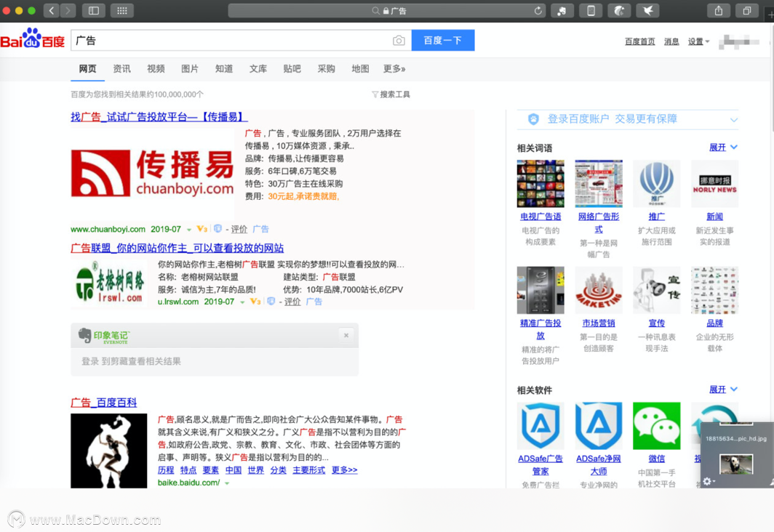Open the 设置 dropdown menu

(x=698, y=41)
